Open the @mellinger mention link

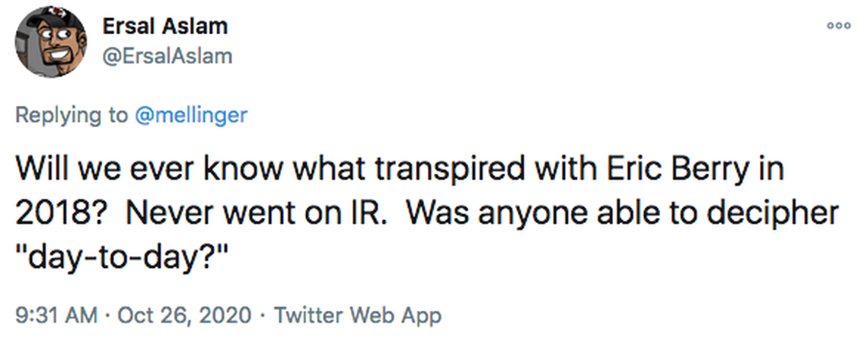[190, 115]
